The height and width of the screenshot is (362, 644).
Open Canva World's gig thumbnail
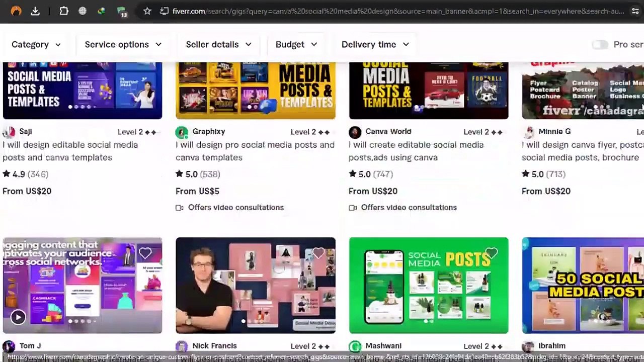(429, 90)
